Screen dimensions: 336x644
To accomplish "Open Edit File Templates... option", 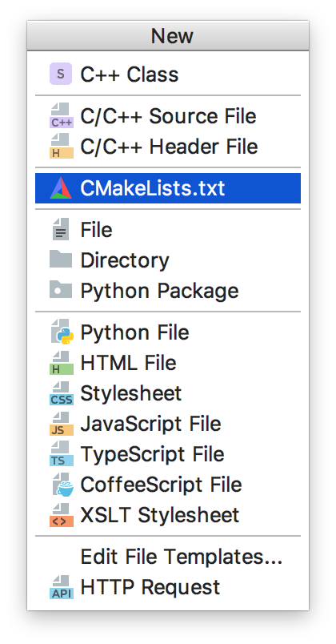I will (168, 556).
